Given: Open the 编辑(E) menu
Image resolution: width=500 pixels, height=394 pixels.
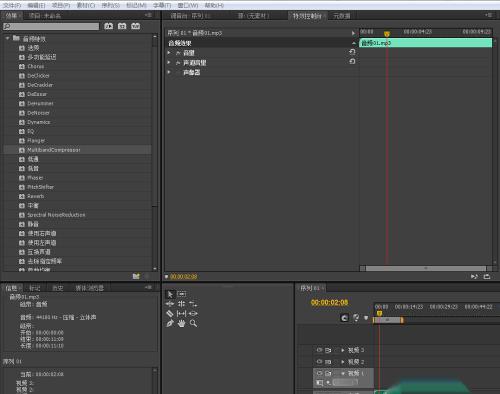Looking at the screenshot, I should pyautogui.click(x=36, y=5).
